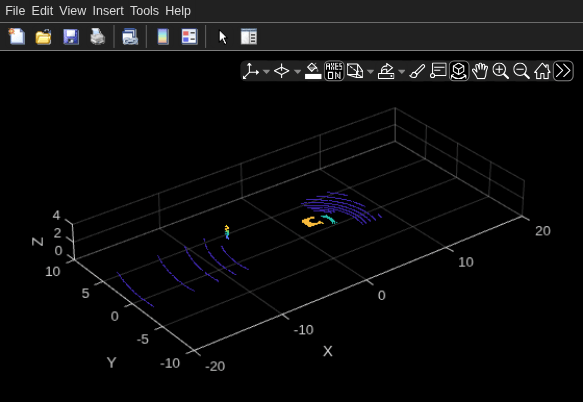The height and width of the screenshot is (402, 583).
Task: Click the view plane cube icon
Action: point(355,71)
